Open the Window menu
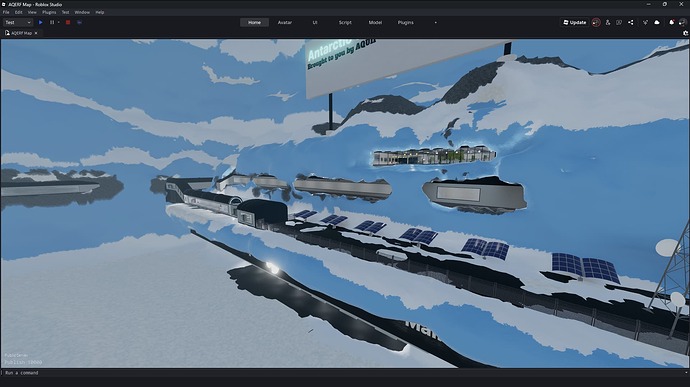This screenshot has width=690, height=387. (x=82, y=12)
